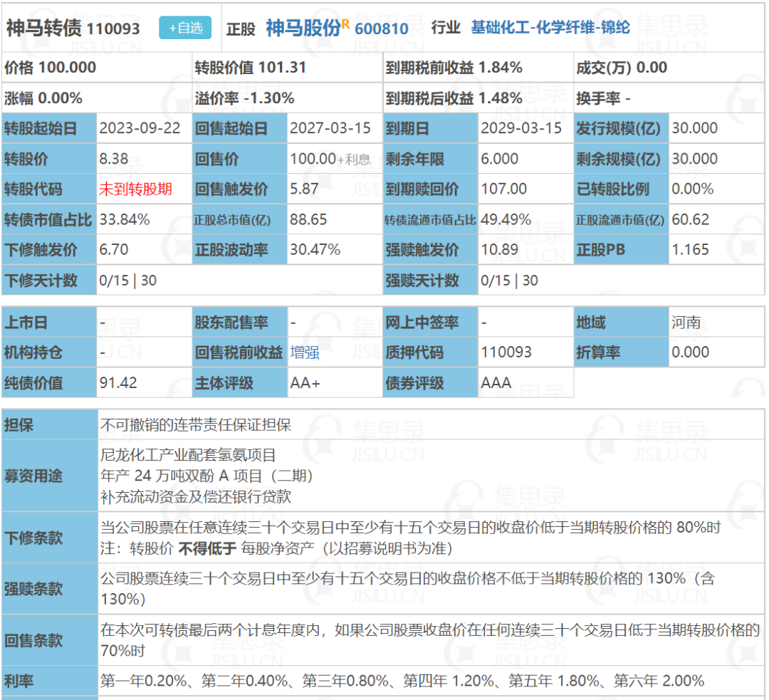Select the 折算率 value 0.000
Viewport: 769px width, 700px height.
pos(690,352)
